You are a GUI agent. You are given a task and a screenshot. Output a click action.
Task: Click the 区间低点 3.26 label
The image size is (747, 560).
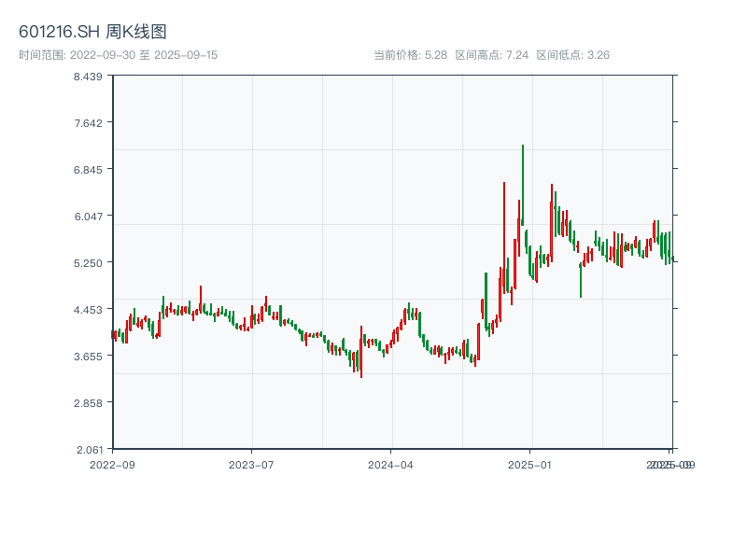tap(572, 55)
